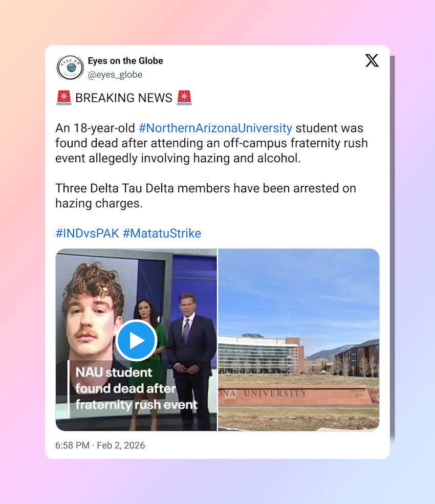Click the X logo on the post

[x=372, y=60]
